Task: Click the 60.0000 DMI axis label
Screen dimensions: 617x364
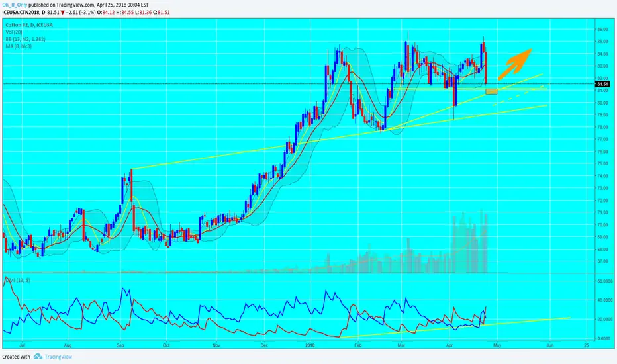Action: [x=605, y=281]
